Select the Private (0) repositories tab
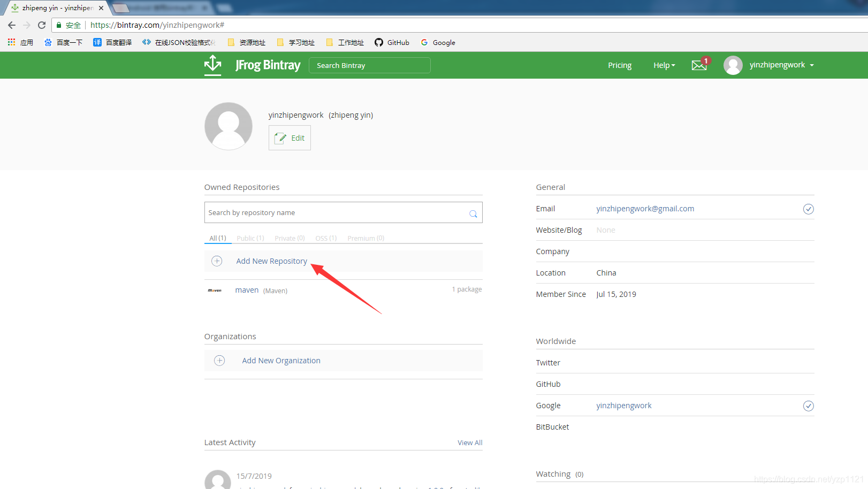The height and width of the screenshot is (489, 868). click(x=290, y=238)
